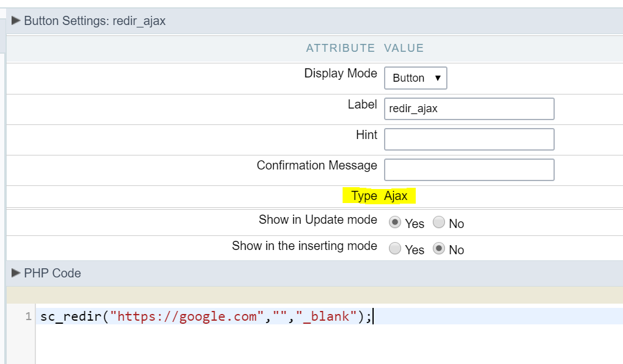Select Yes for Show in the inserting mode

[395, 248]
